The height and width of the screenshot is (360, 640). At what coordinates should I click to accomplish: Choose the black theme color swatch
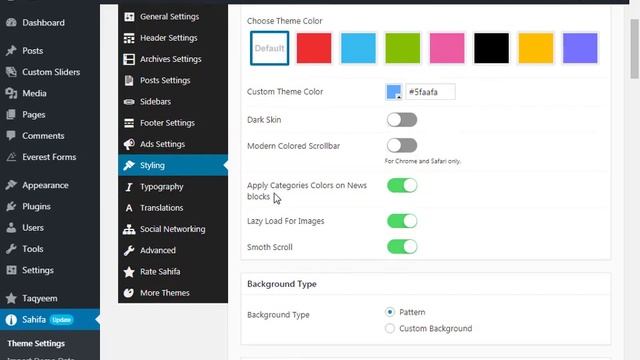click(x=491, y=48)
